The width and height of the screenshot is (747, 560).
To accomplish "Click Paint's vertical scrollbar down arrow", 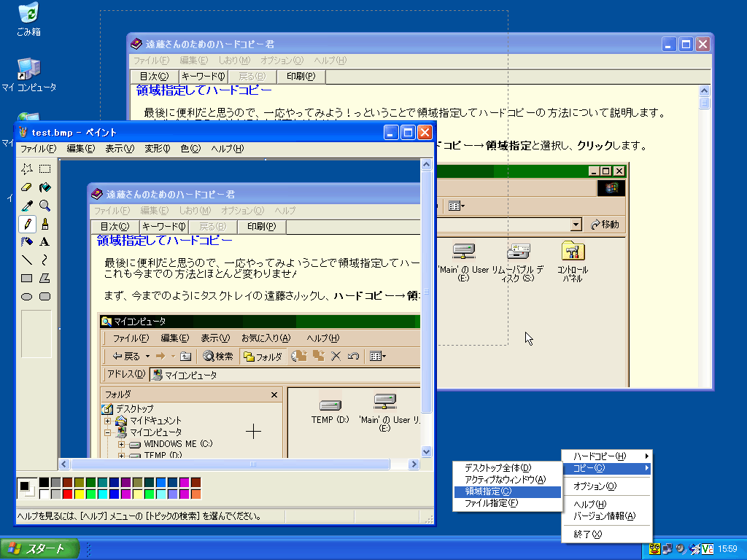I will click(x=426, y=451).
